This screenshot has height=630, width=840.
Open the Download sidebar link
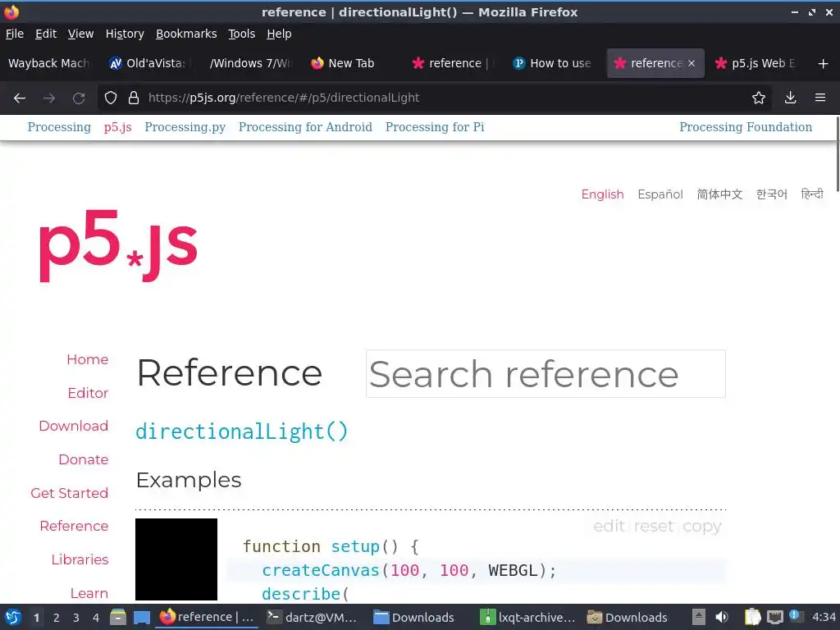point(73,426)
